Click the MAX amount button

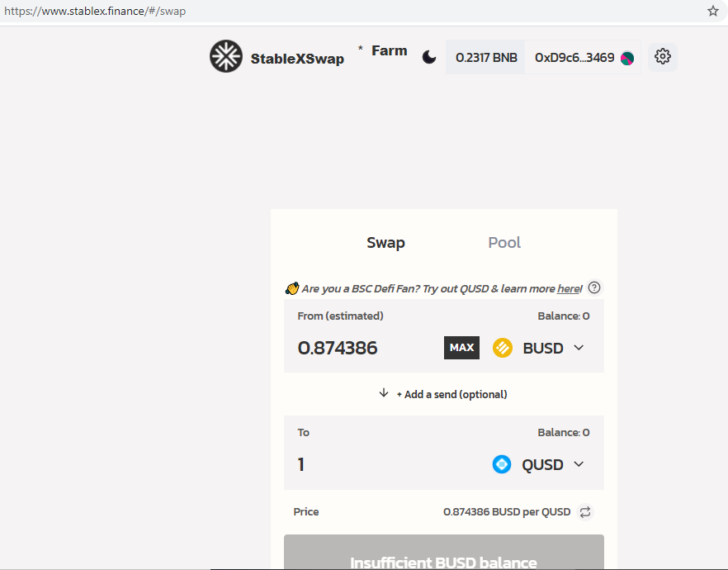(461, 348)
